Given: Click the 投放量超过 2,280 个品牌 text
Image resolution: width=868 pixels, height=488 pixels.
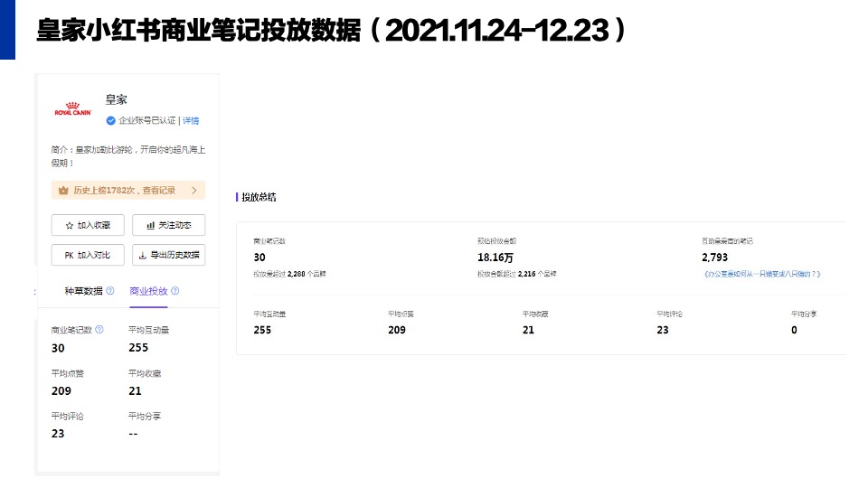Looking at the screenshot, I should point(289,274).
